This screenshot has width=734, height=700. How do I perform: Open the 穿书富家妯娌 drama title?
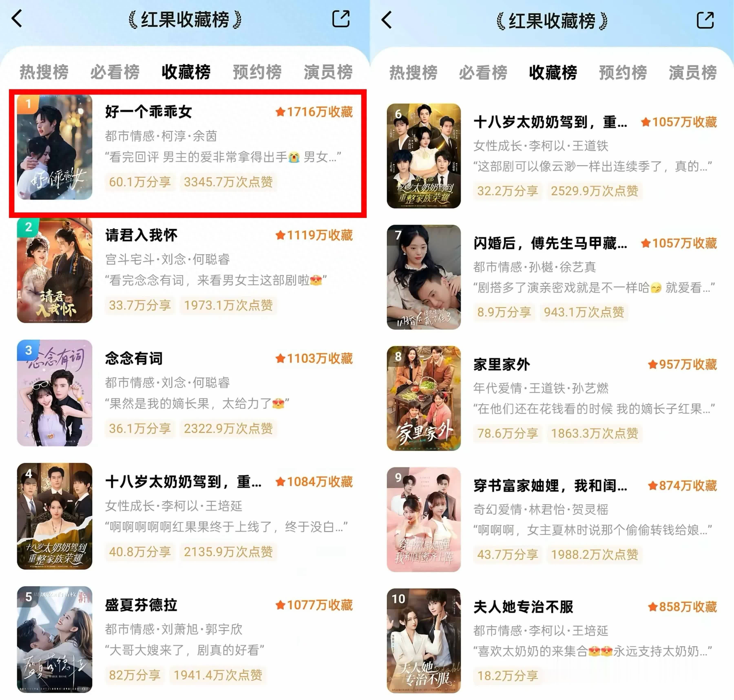[550, 485]
